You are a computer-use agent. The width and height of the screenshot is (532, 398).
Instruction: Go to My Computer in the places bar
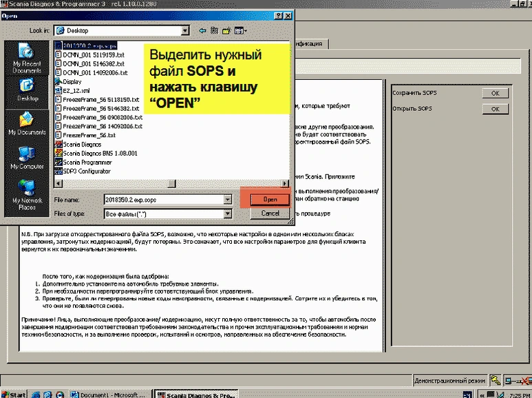point(27,156)
